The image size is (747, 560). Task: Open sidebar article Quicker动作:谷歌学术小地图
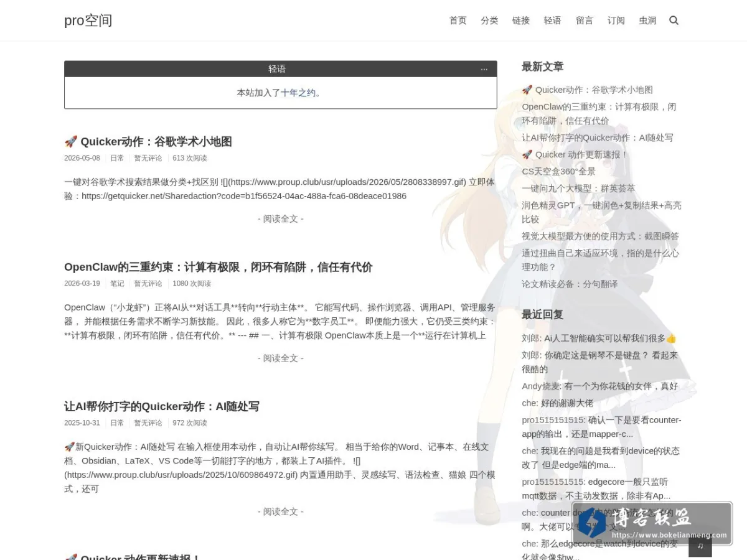pyautogui.click(x=588, y=90)
